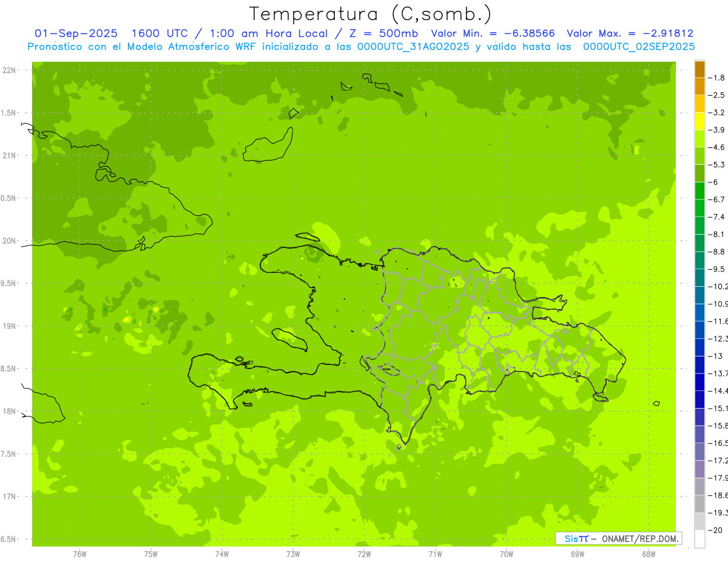Click the title "Temperatura (C,somb.)"
Image resolution: width=728 pixels, height=562 pixels.
click(371, 14)
